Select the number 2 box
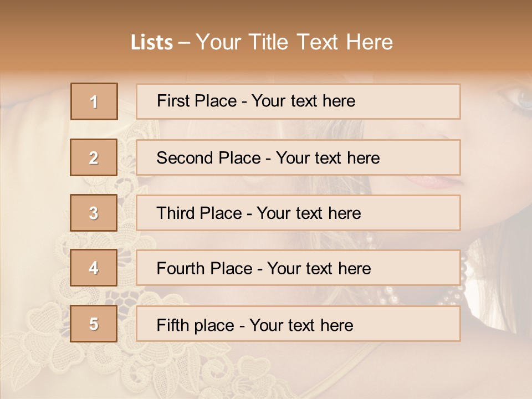 pyautogui.click(x=94, y=157)
